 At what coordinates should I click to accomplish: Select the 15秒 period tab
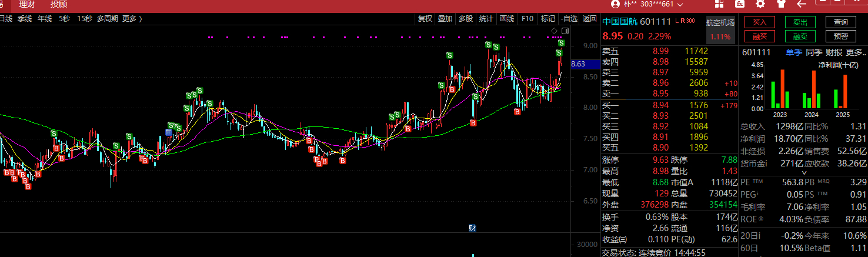(x=84, y=19)
